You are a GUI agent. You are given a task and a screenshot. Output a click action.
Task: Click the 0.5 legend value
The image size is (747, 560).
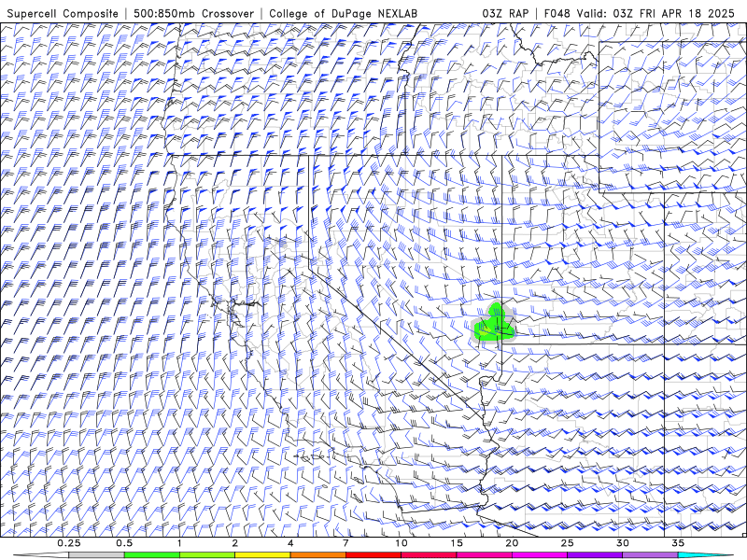tap(124, 543)
